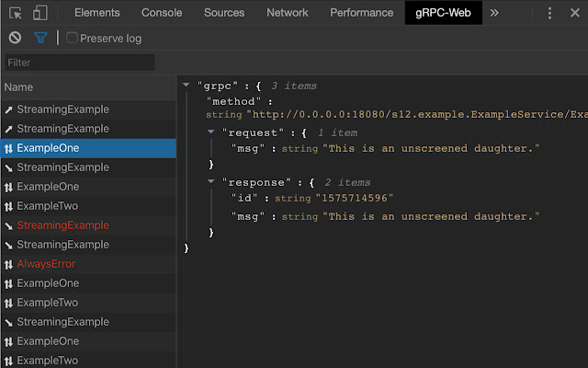Toggle the blue filter funnel icon
The image size is (588, 368).
pyautogui.click(x=40, y=38)
